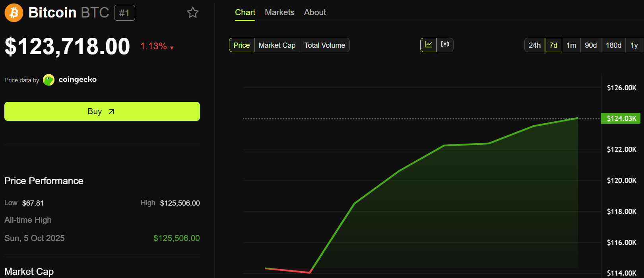Click the green Buy button
Viewport: 644px width, 278px height.
[102, 111]
